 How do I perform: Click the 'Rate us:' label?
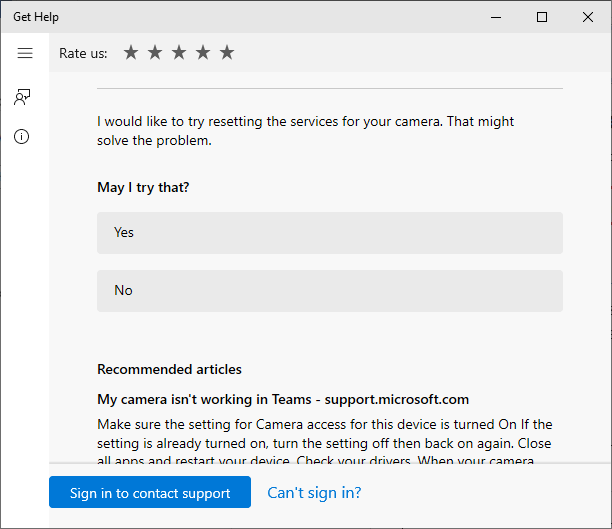coord(83,53)
